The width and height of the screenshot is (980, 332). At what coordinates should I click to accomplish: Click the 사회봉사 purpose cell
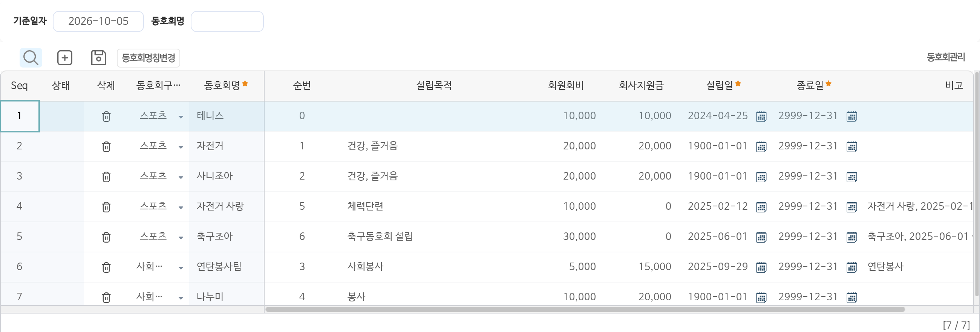pyautogui.click(x=434, y=266)
